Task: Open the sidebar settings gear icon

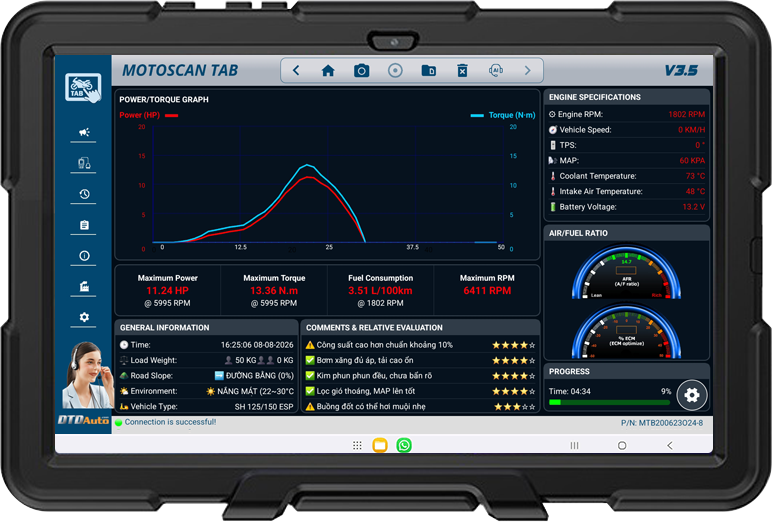Action: click(84, 317)
